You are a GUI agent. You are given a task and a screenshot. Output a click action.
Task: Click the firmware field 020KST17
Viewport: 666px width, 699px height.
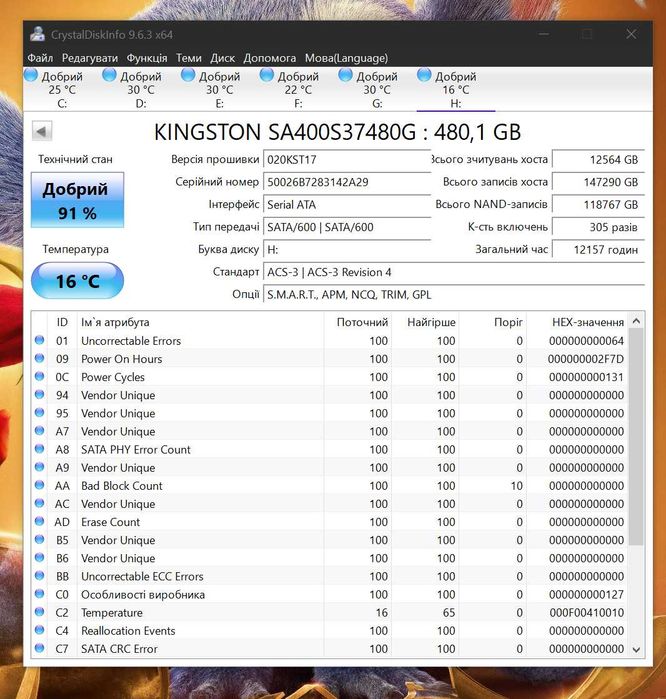pyautogui.click(x=347, y=160)
